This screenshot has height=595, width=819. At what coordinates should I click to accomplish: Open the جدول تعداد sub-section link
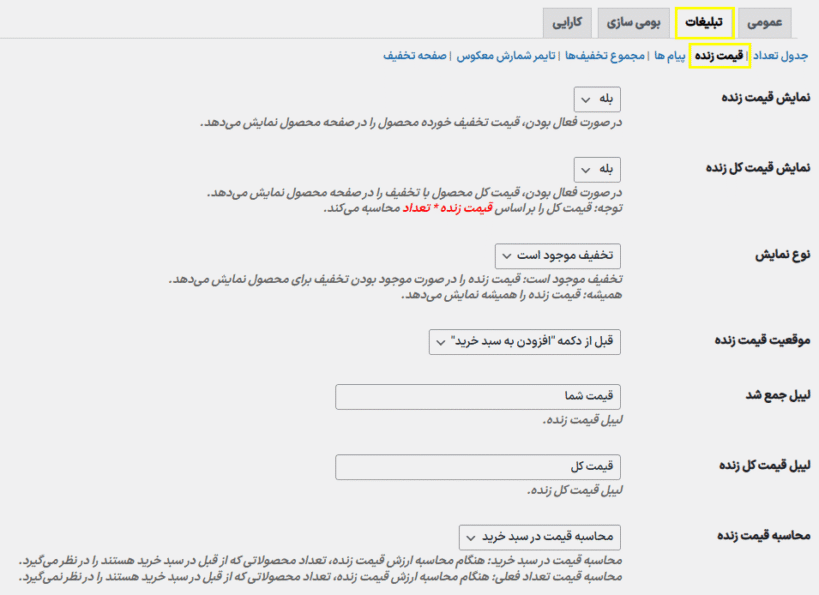(780, 55)
